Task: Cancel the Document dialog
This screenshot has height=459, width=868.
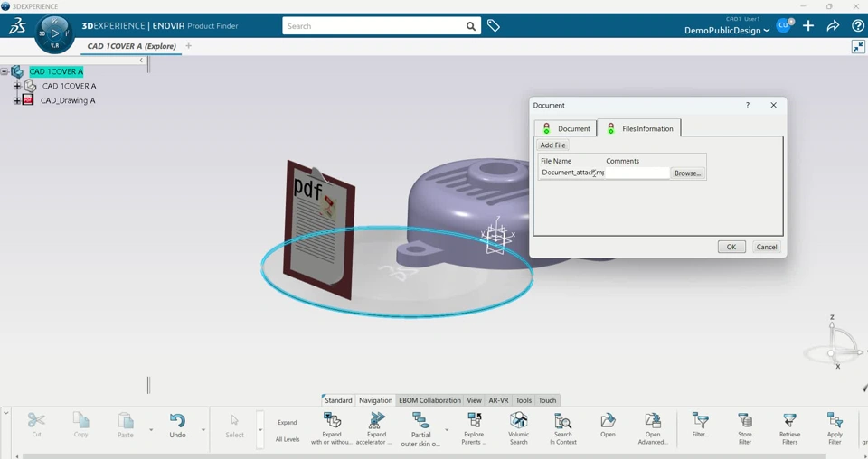Action: point(767,247)
